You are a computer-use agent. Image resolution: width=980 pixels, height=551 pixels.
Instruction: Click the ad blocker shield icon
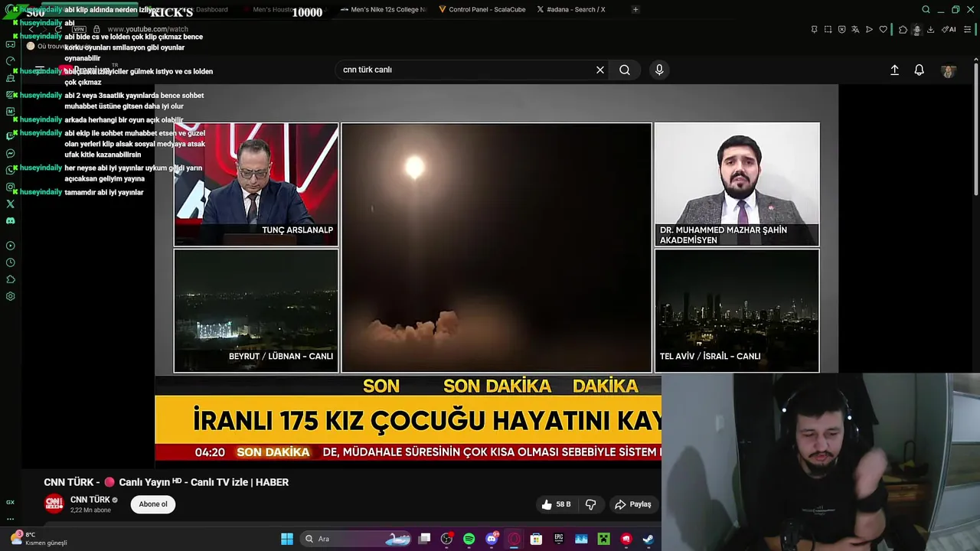click(x=841, y=29)
